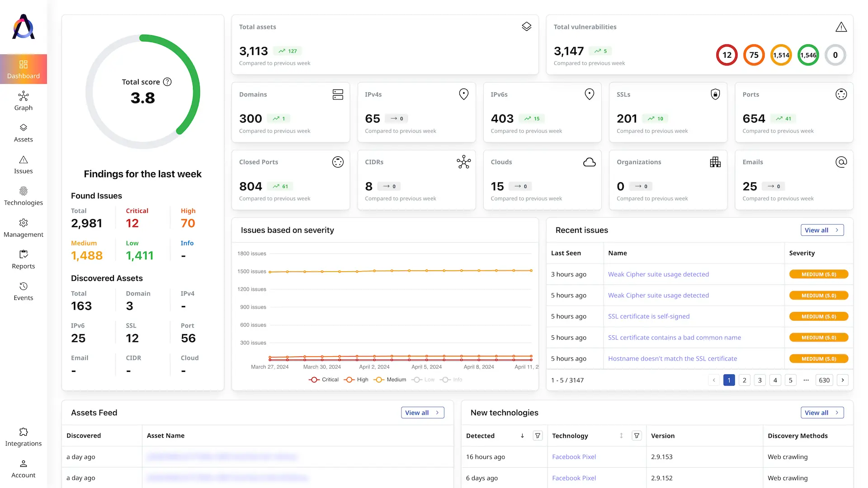Click Account menu item
Viewport: 868px width, 488px height.
[x=23, y=468]
